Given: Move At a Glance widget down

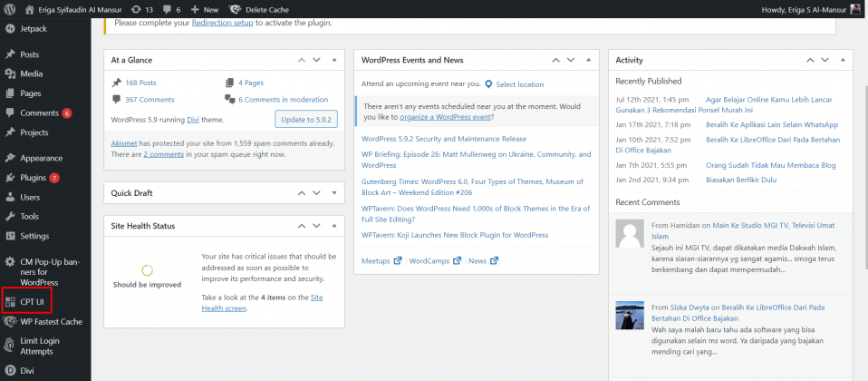Looking at the screenshot, I should point(316,60).
